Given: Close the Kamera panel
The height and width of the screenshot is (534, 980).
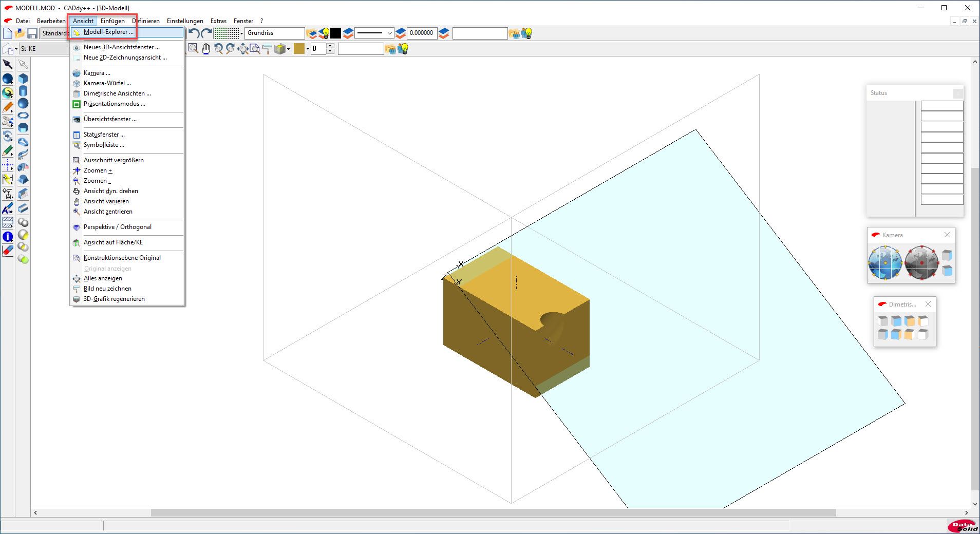Looking at the screenshot, I should click(947, 235).
